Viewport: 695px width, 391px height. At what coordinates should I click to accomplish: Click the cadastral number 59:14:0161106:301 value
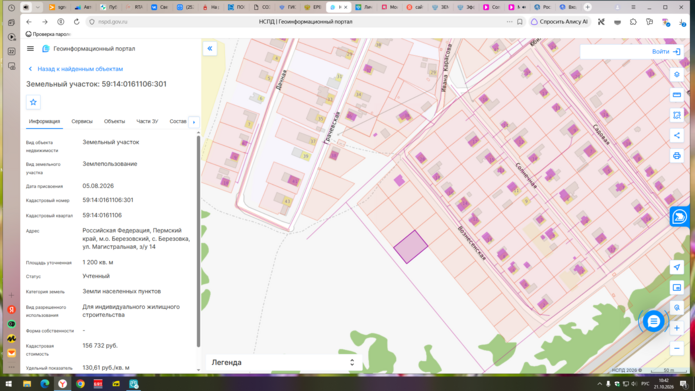click(108, 200)
